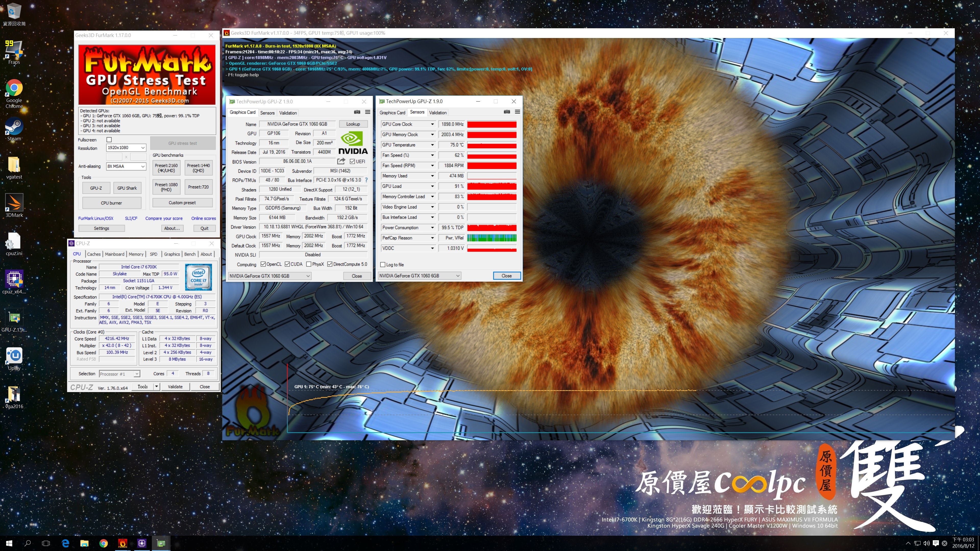The image size is (980, 551).
Task: Open the cpuz.ini file icon
Action: [x=14, y=244]
